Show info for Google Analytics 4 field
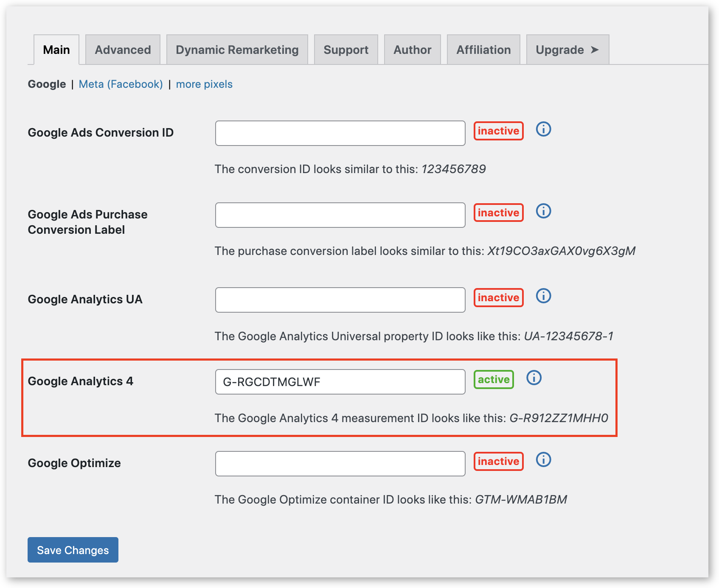 tap(534, 378)
